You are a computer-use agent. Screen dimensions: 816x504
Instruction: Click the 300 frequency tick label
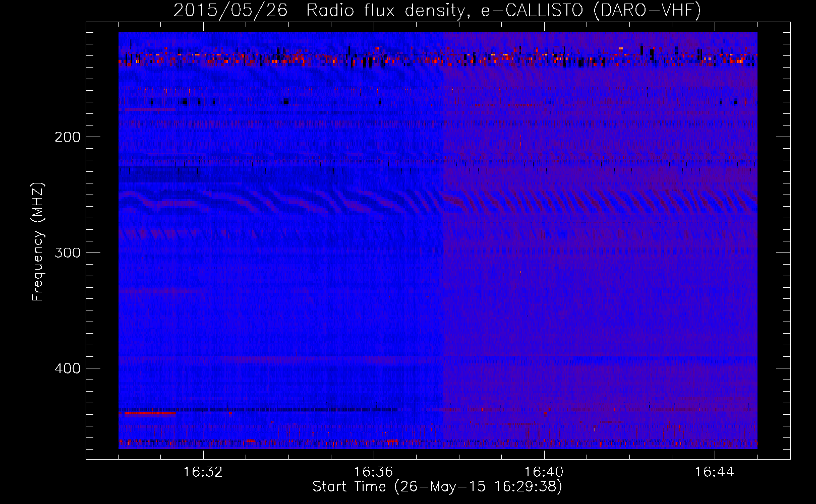click(x=68, y=253)
